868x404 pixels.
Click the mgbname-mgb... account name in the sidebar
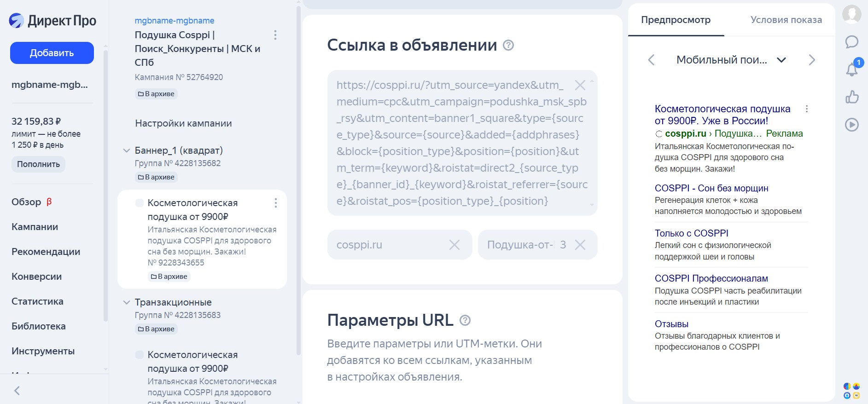(x=49, y=85)
